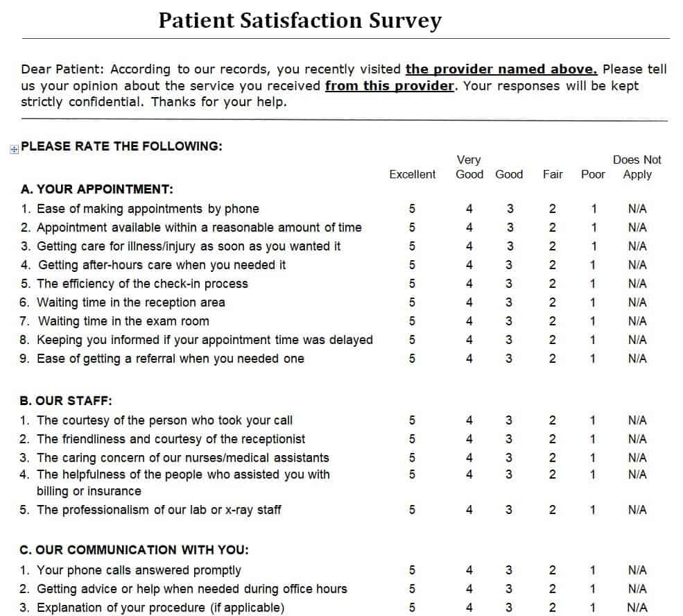Select 1 for billing or insurance helpfulness
683x616 pixels.
point(593,474)
